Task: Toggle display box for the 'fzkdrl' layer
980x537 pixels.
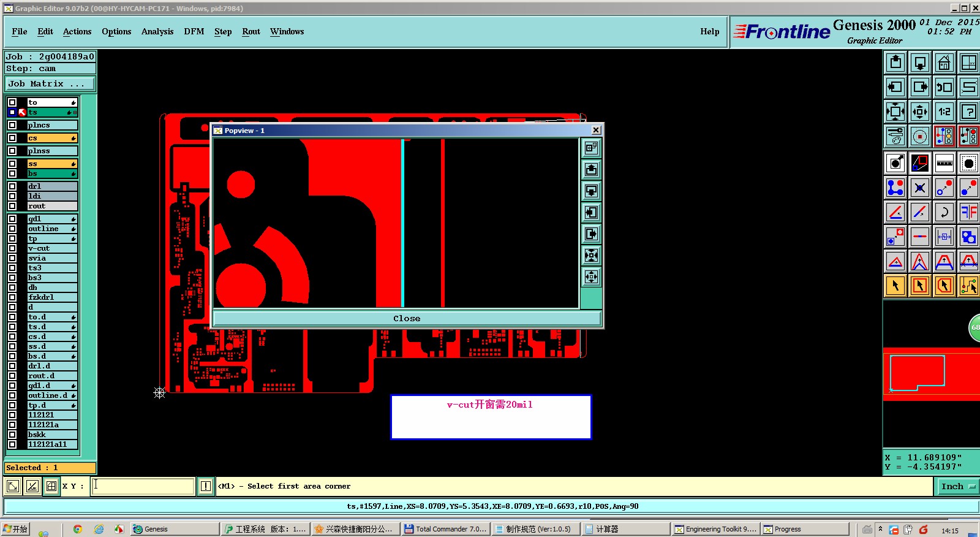Action: pyautogui.click(x=12, y=297)
